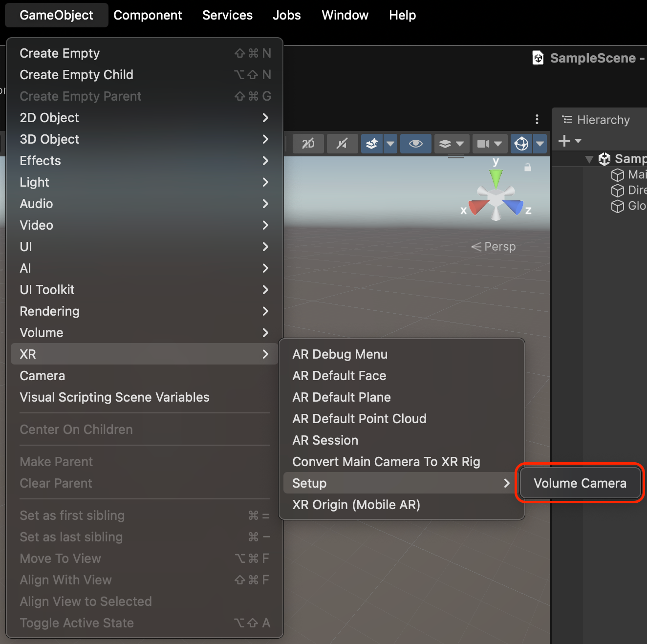Open the Window menu
The image size is (647, 644).
tap(345, 15)
